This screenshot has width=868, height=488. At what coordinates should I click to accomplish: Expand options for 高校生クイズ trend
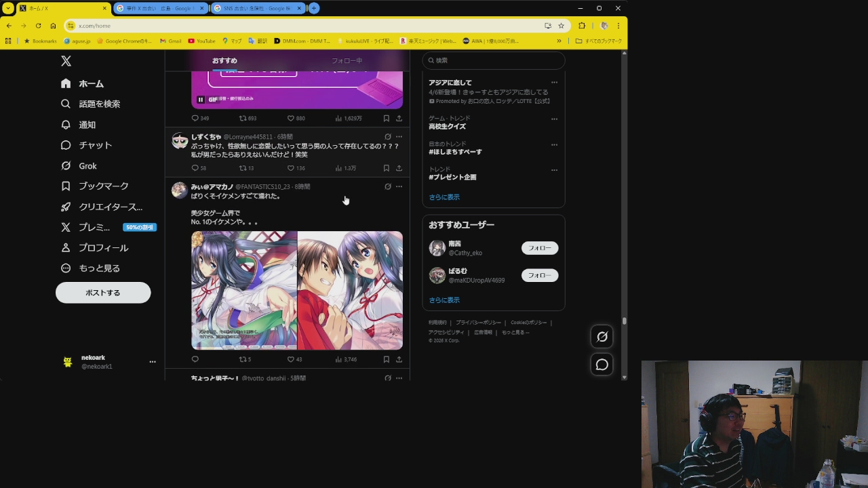click(x=554, y=119)
